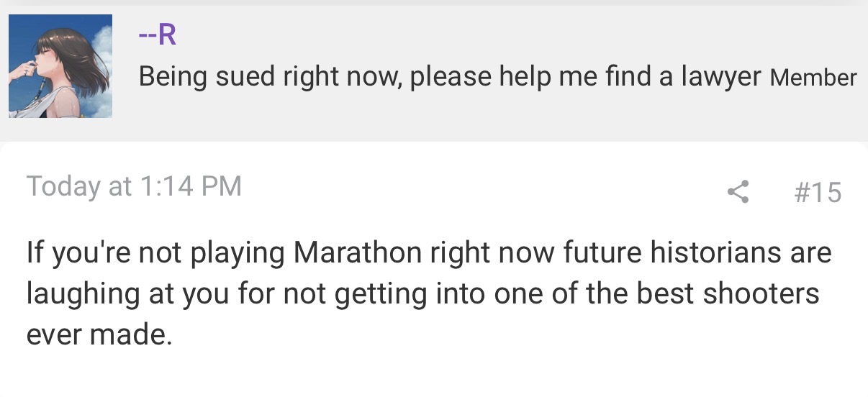Click the "ever made." line of the post

coord(99,335)
